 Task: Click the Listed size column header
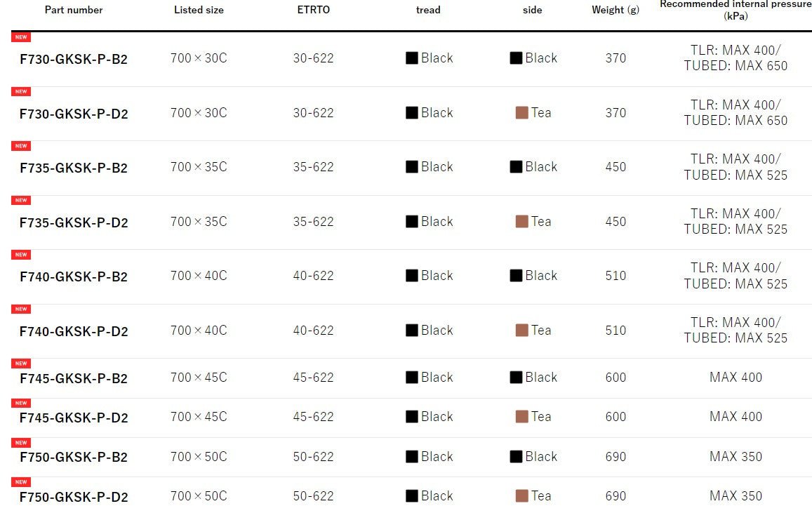tap(199, 10)
